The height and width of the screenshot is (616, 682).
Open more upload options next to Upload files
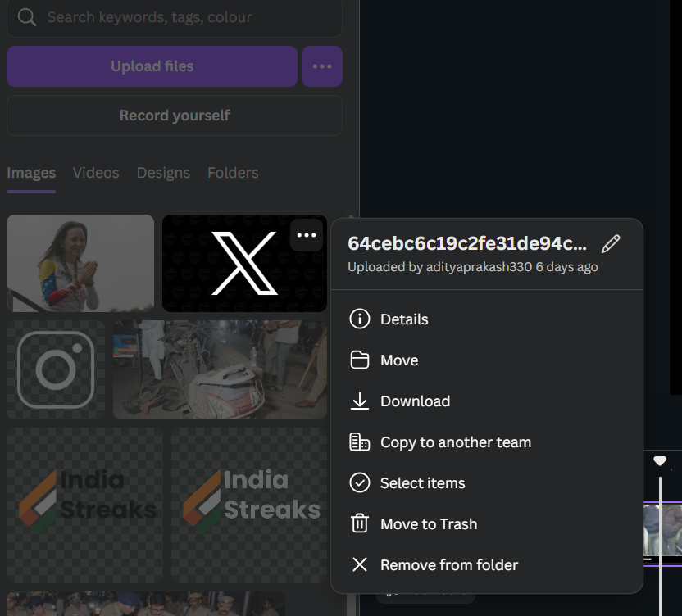pyautogui.click(x=322, y=66)
